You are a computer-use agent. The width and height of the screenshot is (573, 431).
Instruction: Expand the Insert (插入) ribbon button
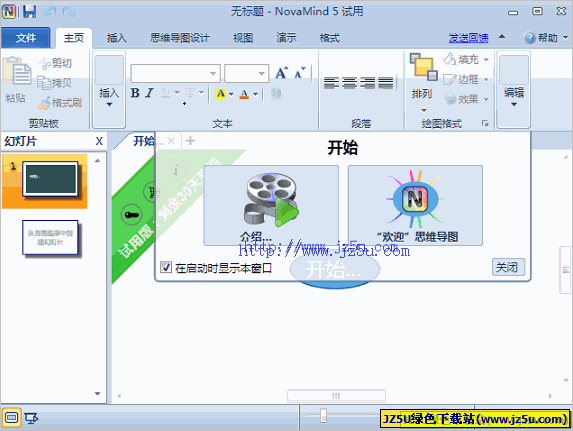pyautogui.click(x=109, y=91)
